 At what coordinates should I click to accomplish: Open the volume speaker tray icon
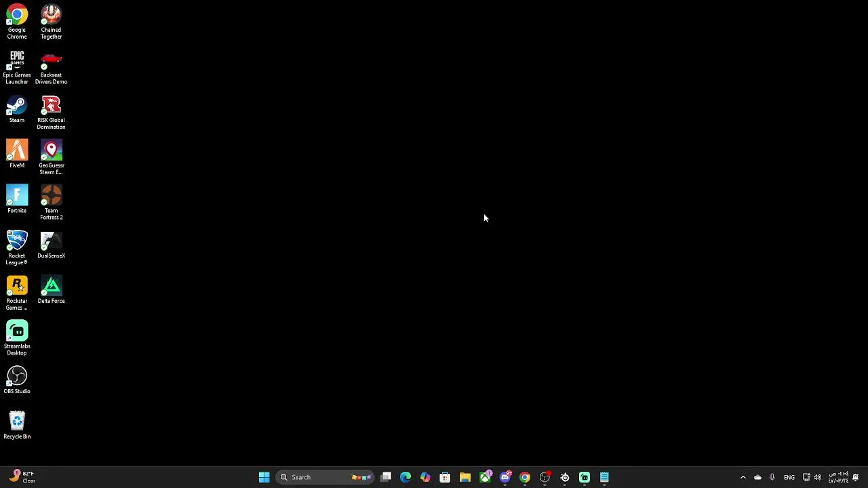click(x=817, y=477)
